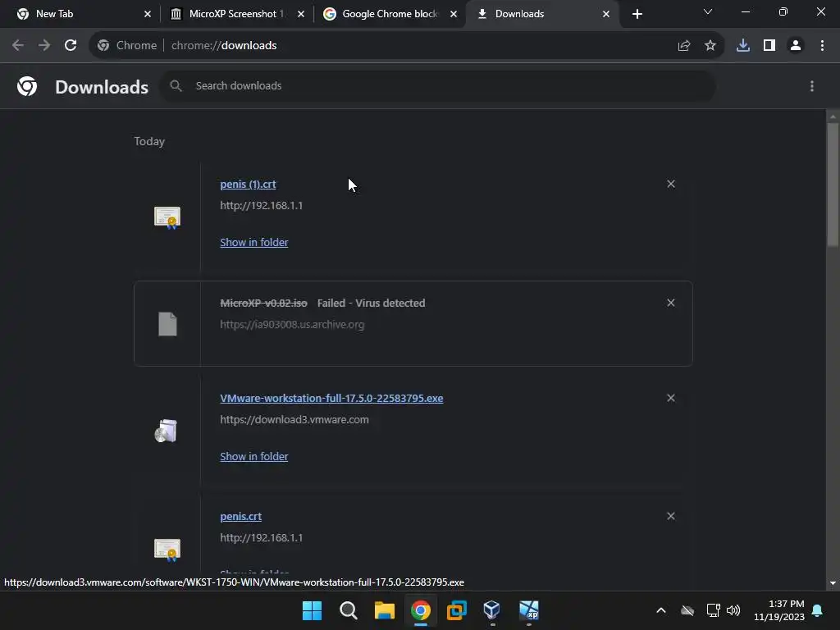Switch to the Google Chrome block tab

[390, 14]
